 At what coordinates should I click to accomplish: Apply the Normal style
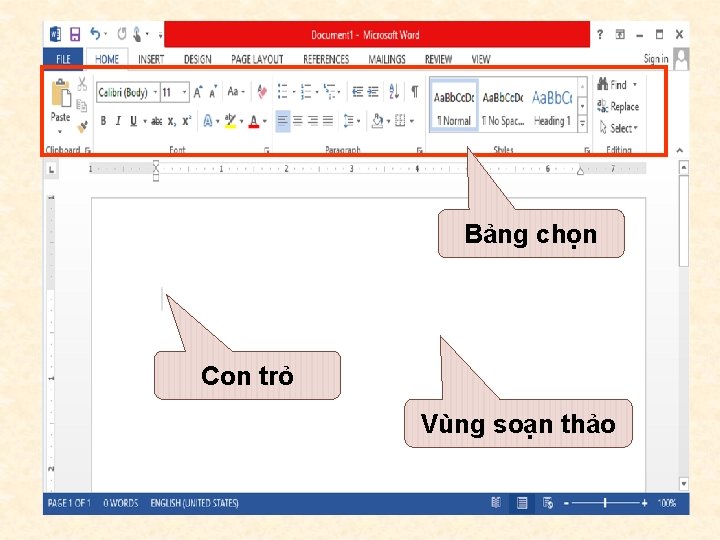(454, 107)
